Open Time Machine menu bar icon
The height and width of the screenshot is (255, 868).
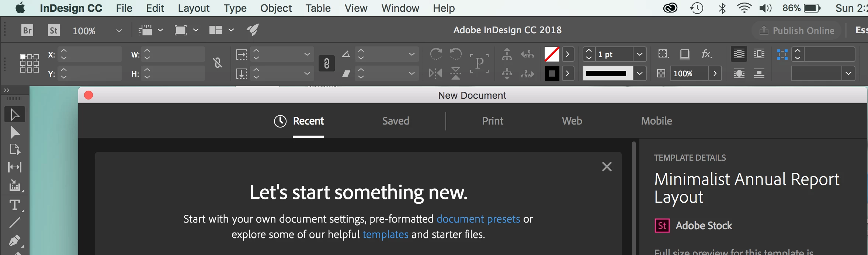(697, 8)
